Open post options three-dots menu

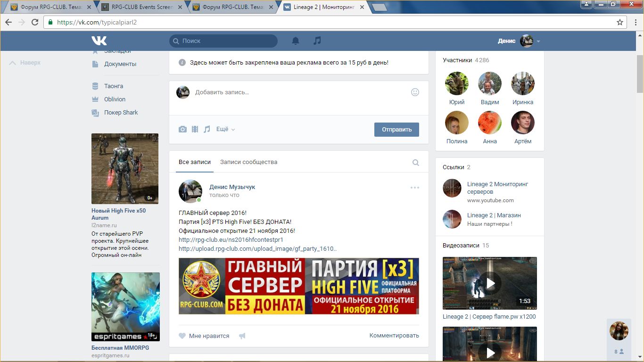click(x=415, y=188)
